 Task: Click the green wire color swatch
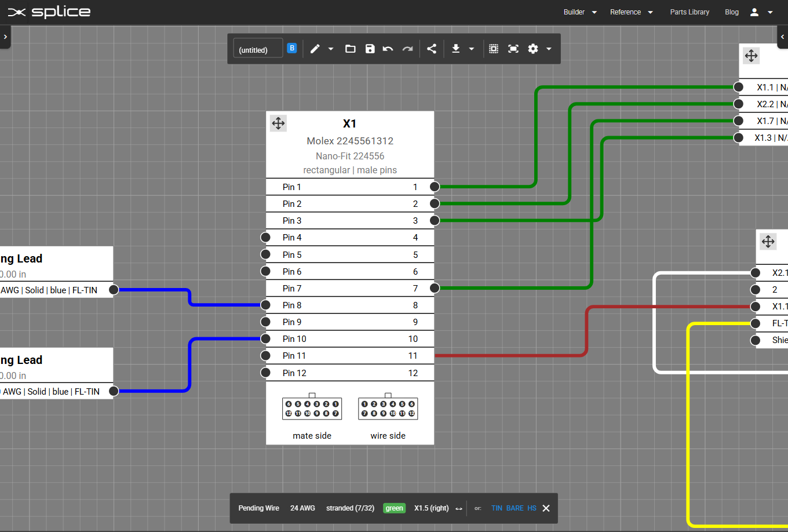coord(394,508)
